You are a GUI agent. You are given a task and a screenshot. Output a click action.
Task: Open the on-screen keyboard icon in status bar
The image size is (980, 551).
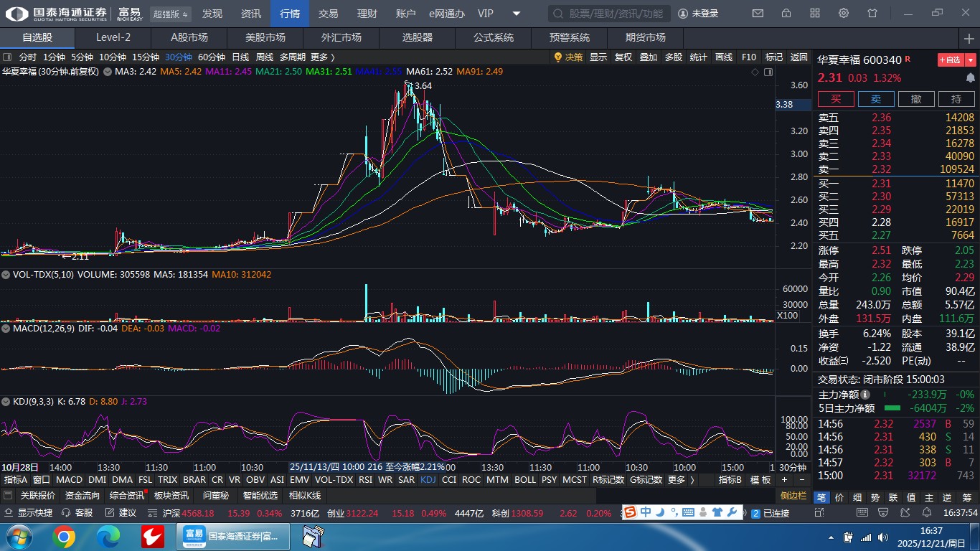(688, 512)
